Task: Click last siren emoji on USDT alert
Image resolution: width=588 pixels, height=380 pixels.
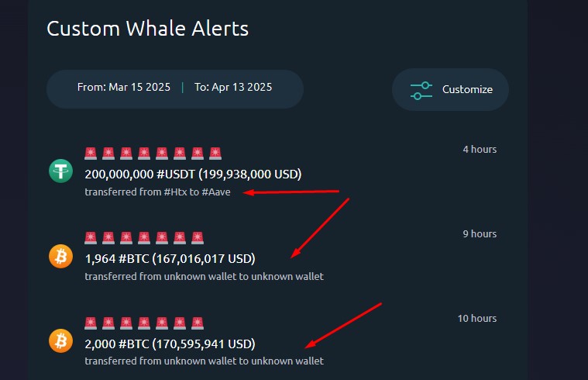Action: pyautogui.click(x=215, y=154)
